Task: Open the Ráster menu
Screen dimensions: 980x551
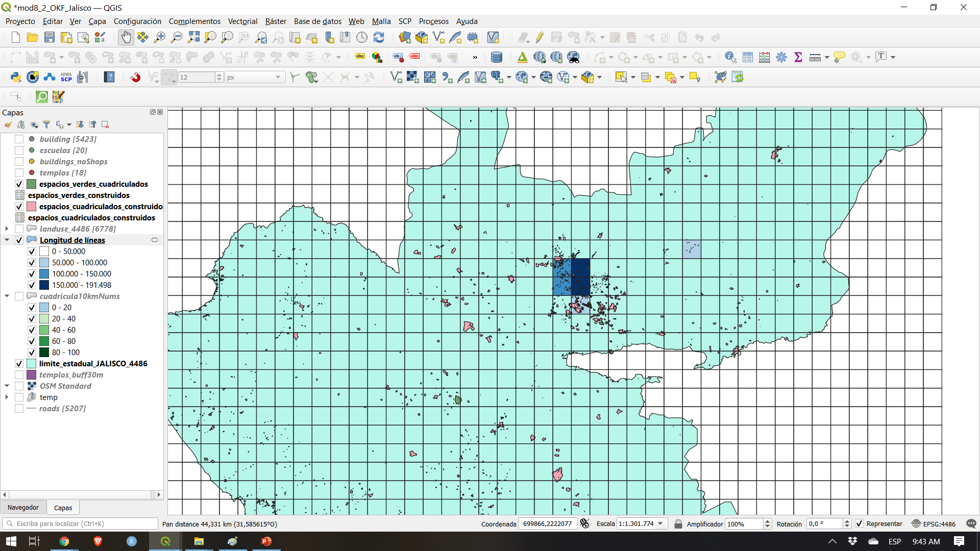Action: point(276,21)
